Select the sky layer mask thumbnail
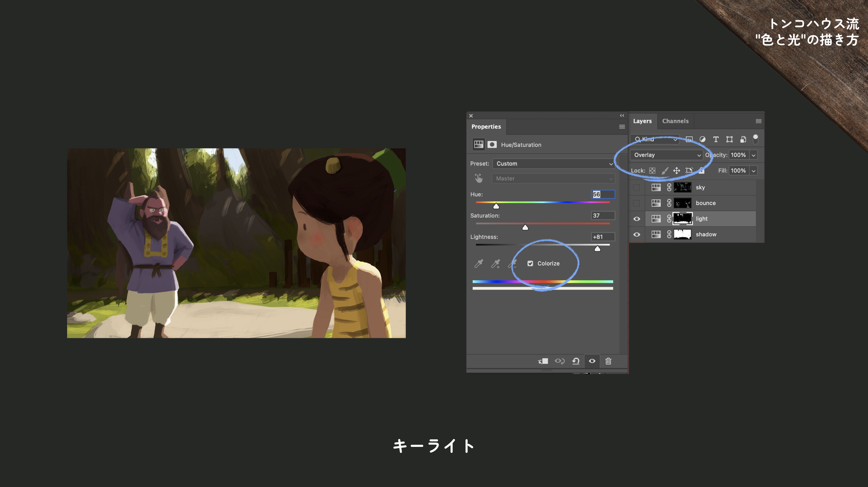 tap(682, 187)
